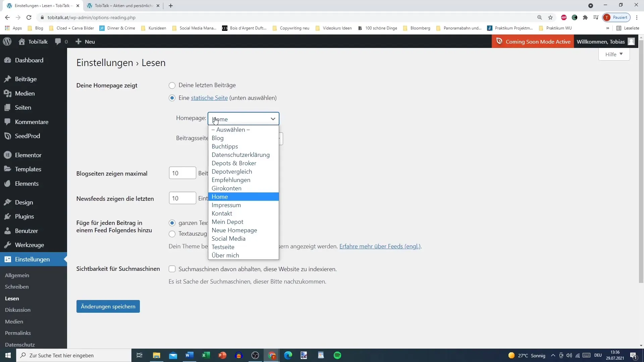This screenshot has width=644, height=362.
Task: Select the 'Deine letzten Beiträge' radio button
Action: [x=172, y=85]
